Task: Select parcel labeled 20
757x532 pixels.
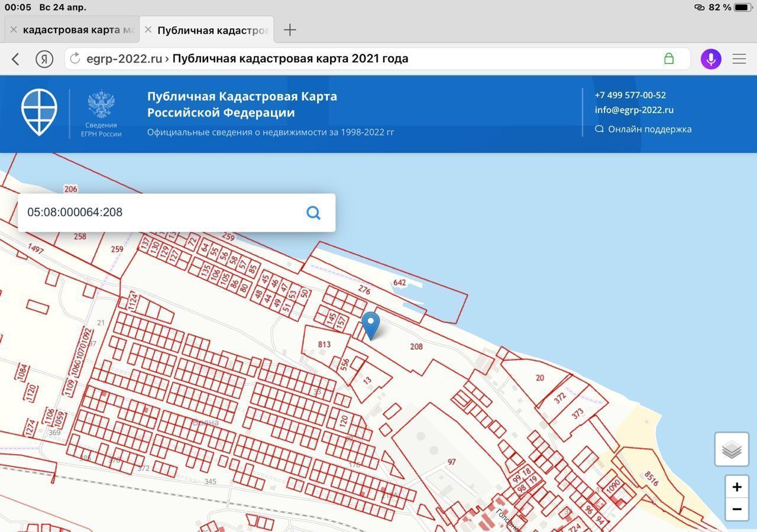Action: pyautogui.click(x=539, y=378)
